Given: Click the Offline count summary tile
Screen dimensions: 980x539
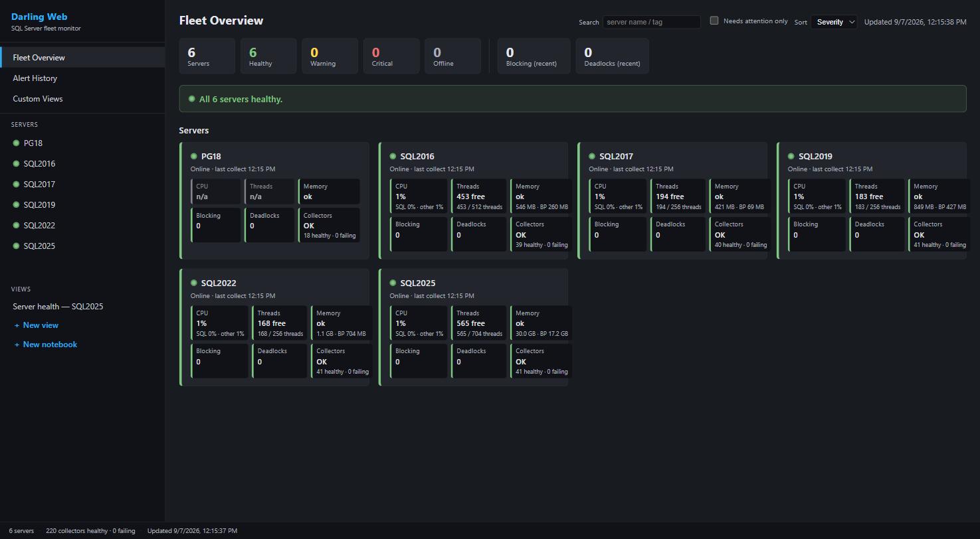Looking at the screenshot, I should [452, 56].
